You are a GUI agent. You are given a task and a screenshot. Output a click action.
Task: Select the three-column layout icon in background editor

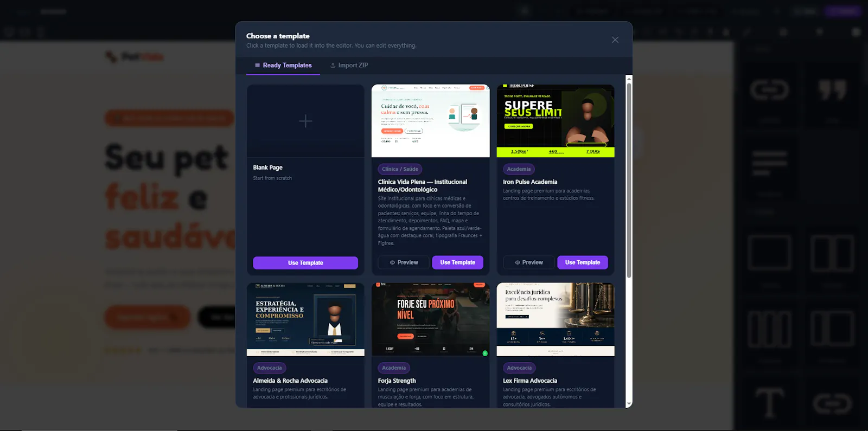point(769,330)
